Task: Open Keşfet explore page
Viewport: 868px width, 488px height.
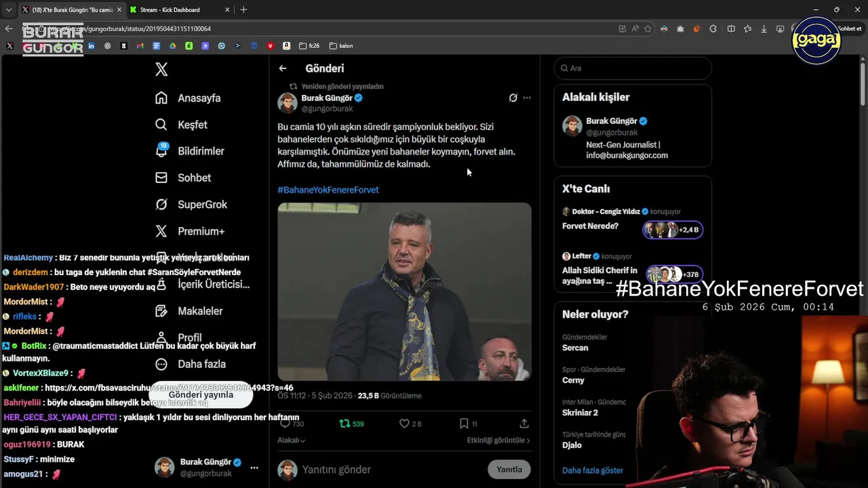Action: pos(182,125)
